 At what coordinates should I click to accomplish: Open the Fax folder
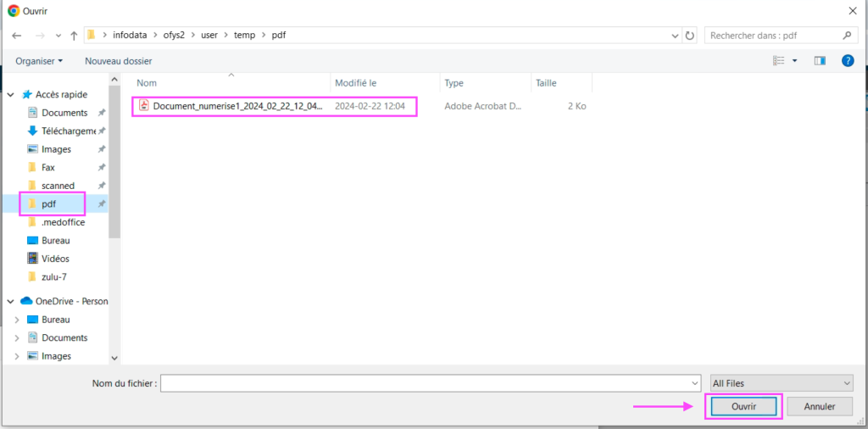click(x=48, y=167)
